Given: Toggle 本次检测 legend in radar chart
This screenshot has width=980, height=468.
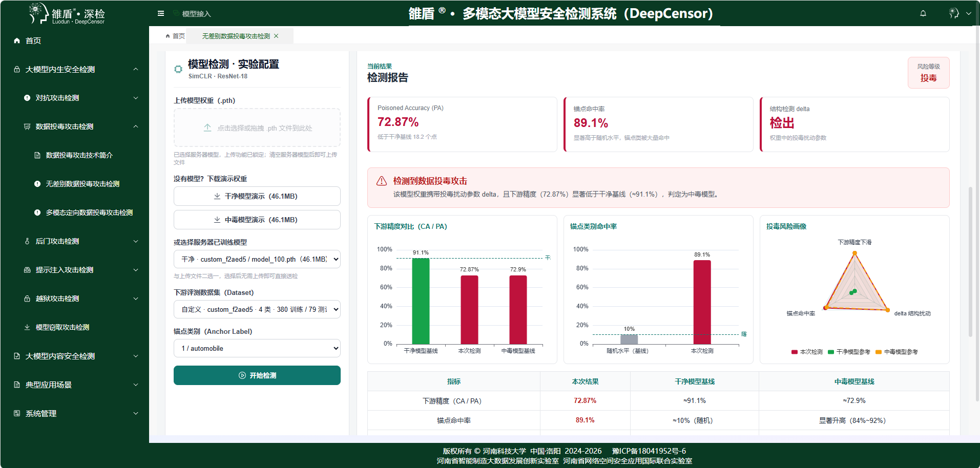Looking at the screenshot, I should [x=807, y=352].
